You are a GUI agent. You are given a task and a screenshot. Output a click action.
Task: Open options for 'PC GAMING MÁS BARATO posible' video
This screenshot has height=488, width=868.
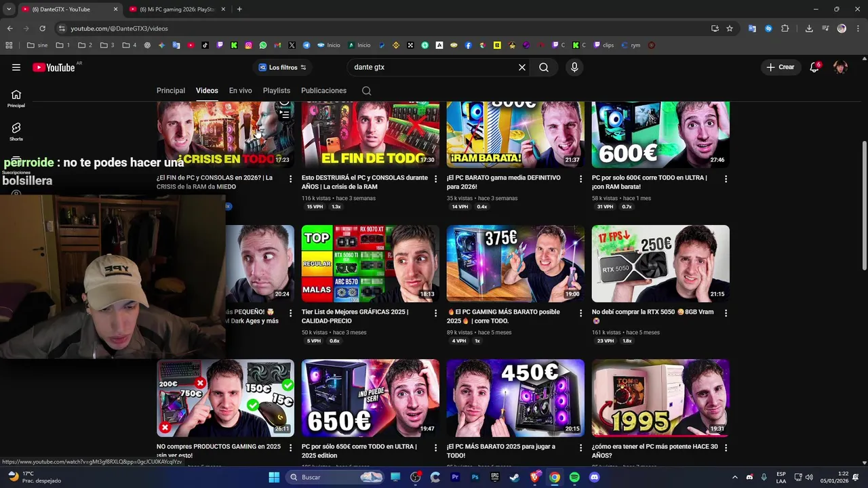pos(580,313)
